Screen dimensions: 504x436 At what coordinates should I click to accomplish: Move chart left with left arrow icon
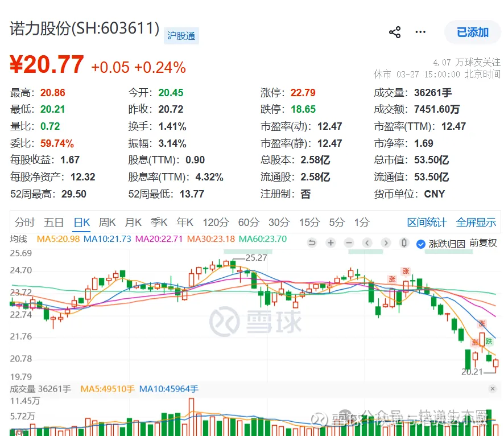367,242
